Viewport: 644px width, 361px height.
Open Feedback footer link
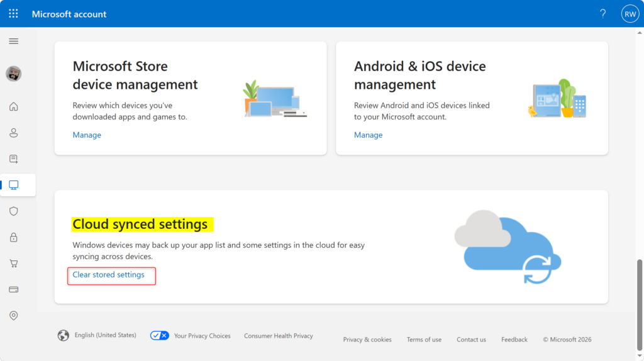(x=514, y=340)
